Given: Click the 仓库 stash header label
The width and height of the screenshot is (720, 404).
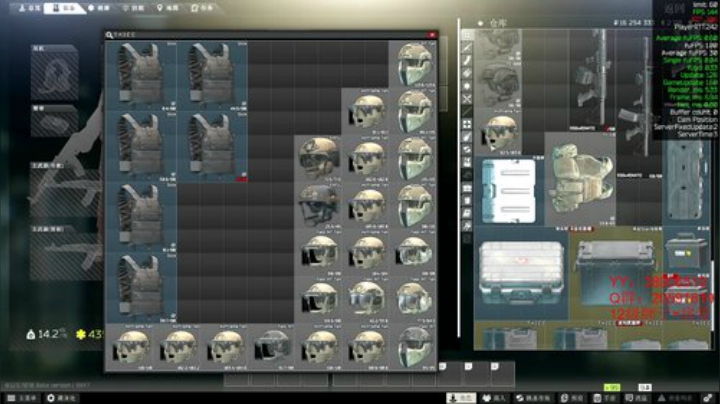Looking at the screenshot, I should (498, 23).
